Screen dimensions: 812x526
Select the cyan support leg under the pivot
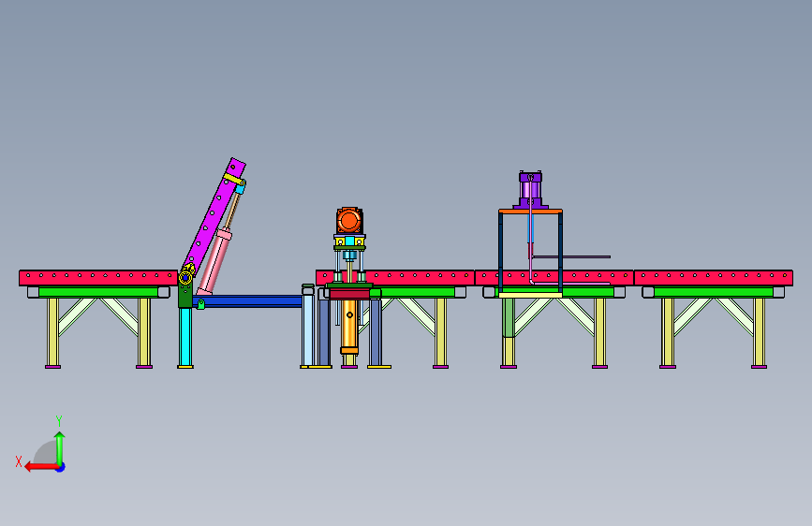point(185,338)
